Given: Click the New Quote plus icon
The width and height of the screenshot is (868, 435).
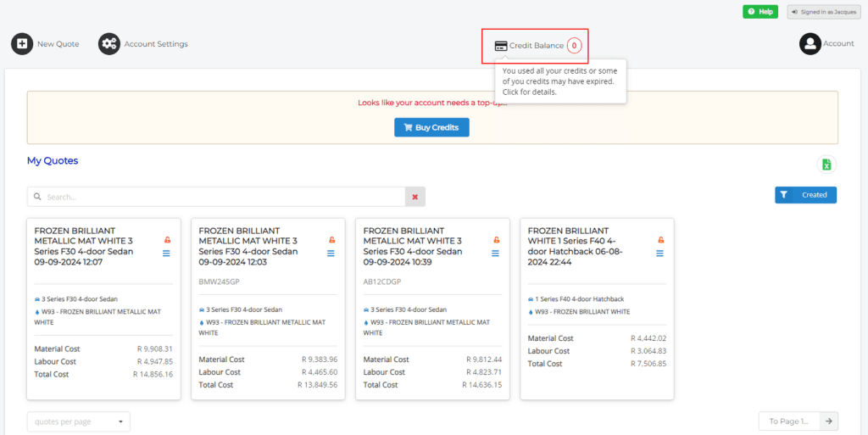Looking at the screenshot, I should (x=22, y=44).
